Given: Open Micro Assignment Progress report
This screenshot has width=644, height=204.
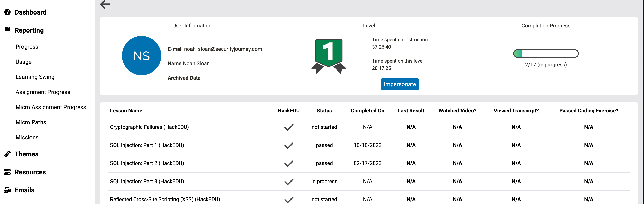Looking at the screenshot, I should 51,107.
